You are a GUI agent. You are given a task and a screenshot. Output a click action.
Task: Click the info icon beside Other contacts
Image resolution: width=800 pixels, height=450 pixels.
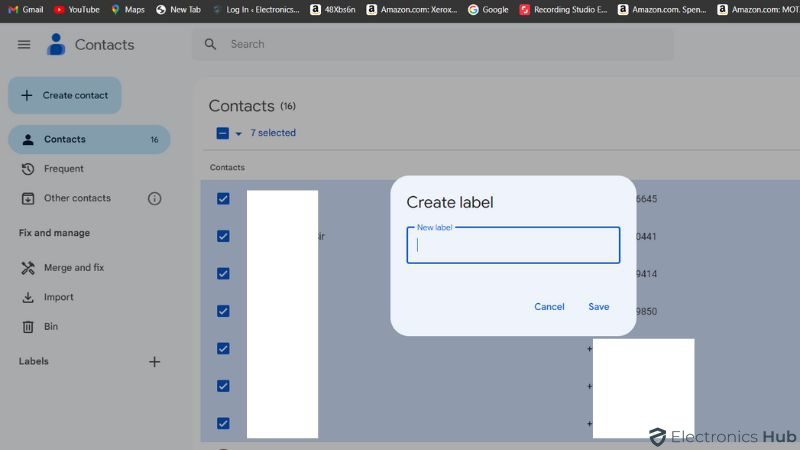(x=154, y=198)
